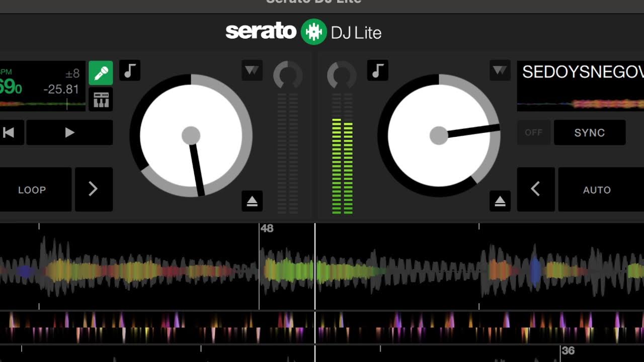Turn sync OFF on right deck

(534, 133)
